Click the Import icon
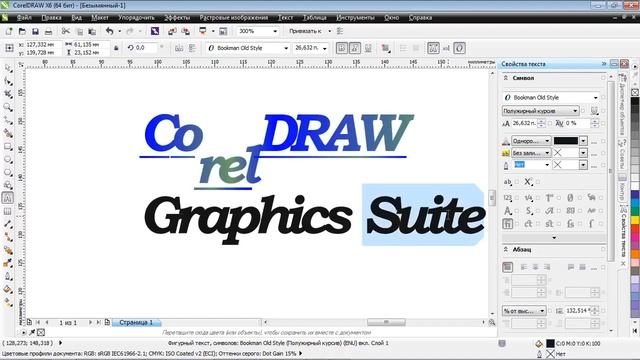The image size is (640, 360). (x=172, y=31)
